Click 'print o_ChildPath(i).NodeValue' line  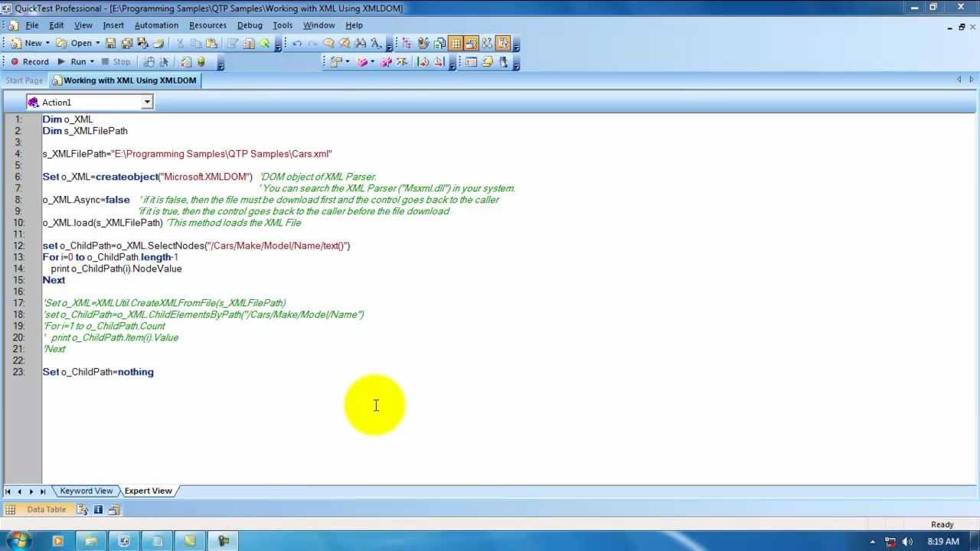[116, 269]
